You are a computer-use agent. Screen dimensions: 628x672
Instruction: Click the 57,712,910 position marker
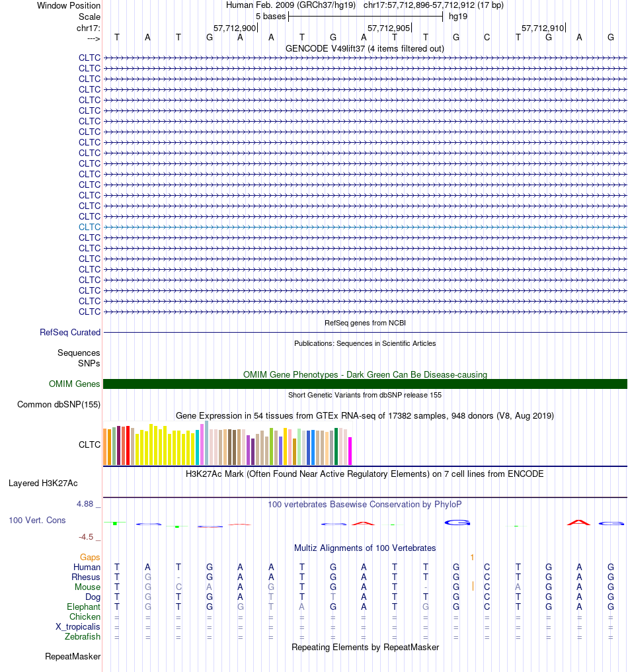tap(543, 28)
